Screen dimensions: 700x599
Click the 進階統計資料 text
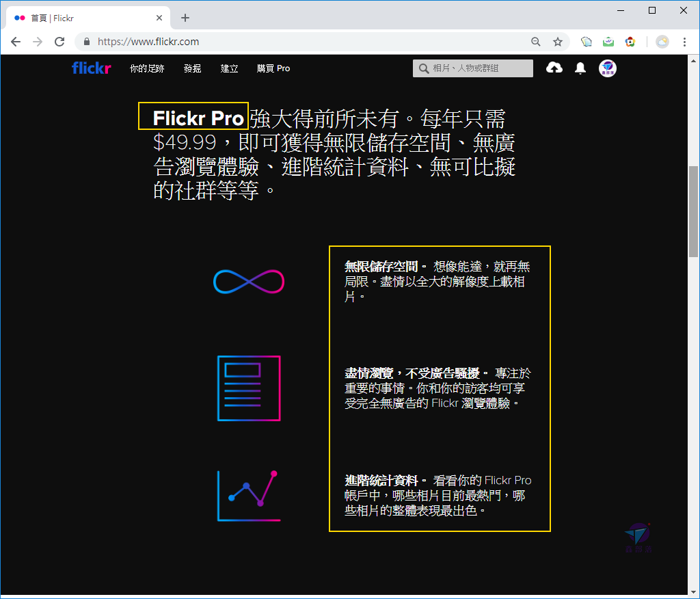click(381, 481)
